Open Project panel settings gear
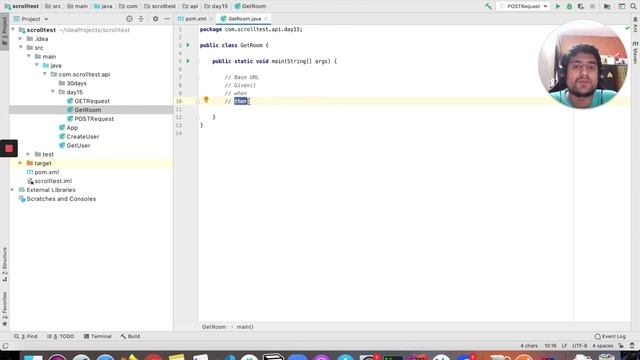The width and height of the screenshot is (640, 360). click(x=156, y=19)
